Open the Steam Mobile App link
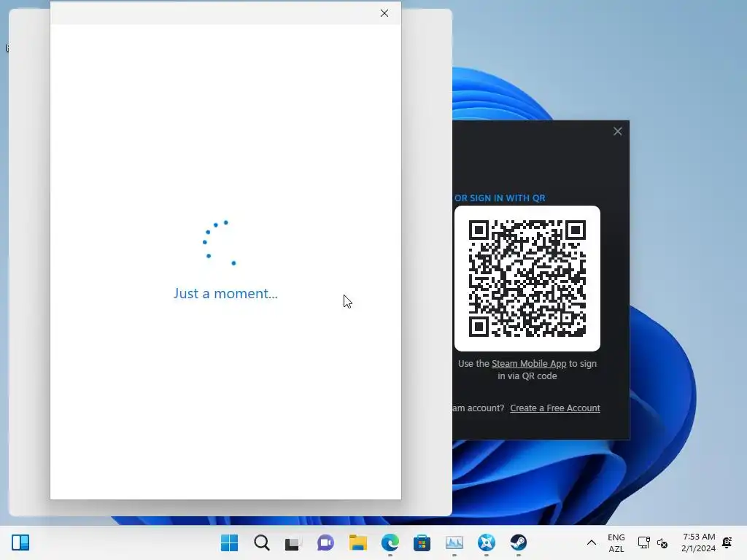747x560 pixels. (529, 364)
